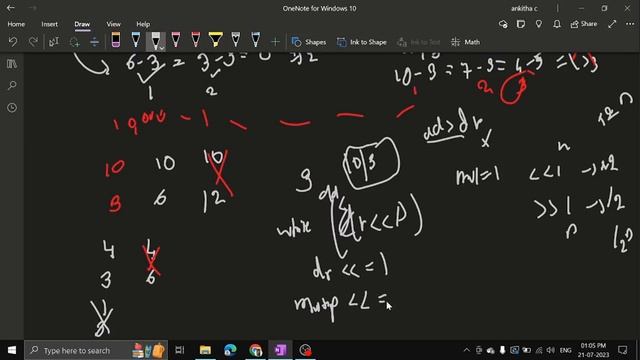Image resolution: width=640 pixels, height=360 pixels.
Task: Open Microsoft Edge from taskbar
Action: coord(230,350)
